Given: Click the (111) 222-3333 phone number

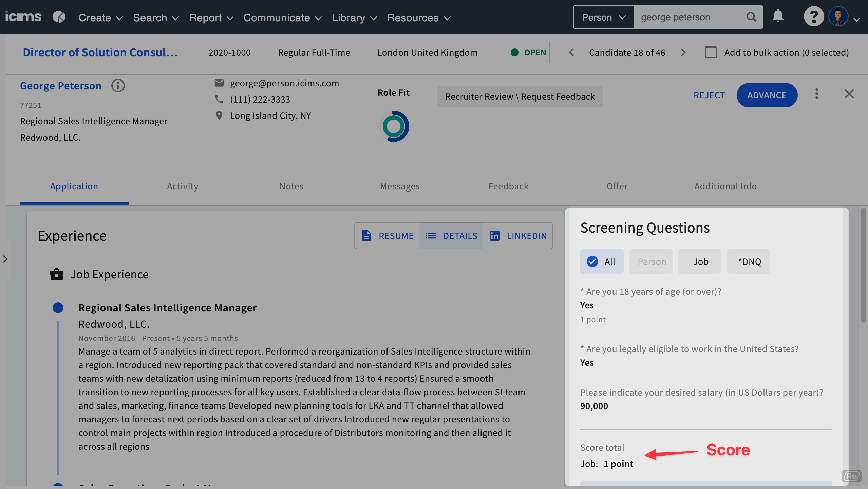Looking at the screenshot, I should click(x=260, y=99).
